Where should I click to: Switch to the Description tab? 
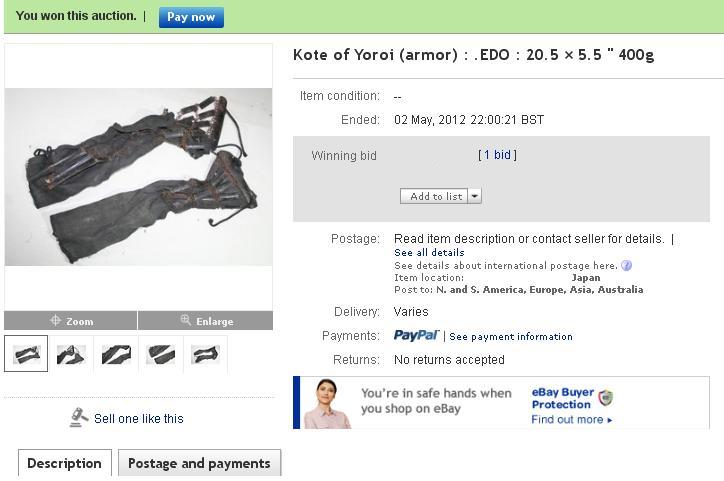coord(65,463)
